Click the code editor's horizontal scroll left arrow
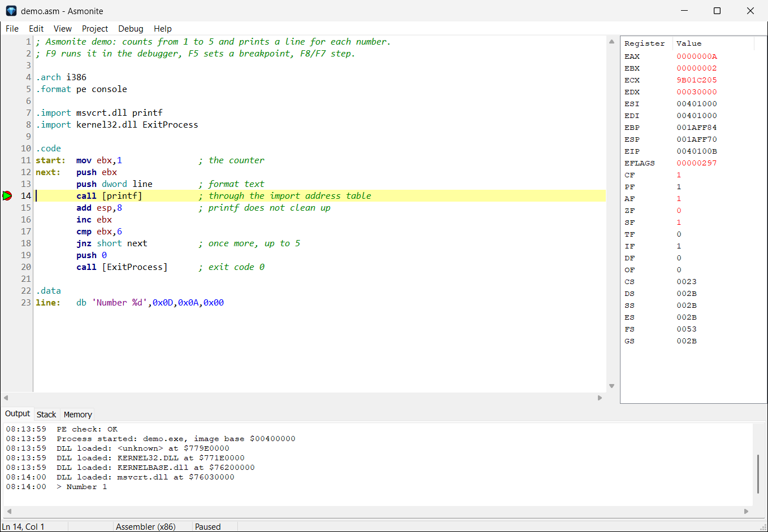 tap(6, 398)
